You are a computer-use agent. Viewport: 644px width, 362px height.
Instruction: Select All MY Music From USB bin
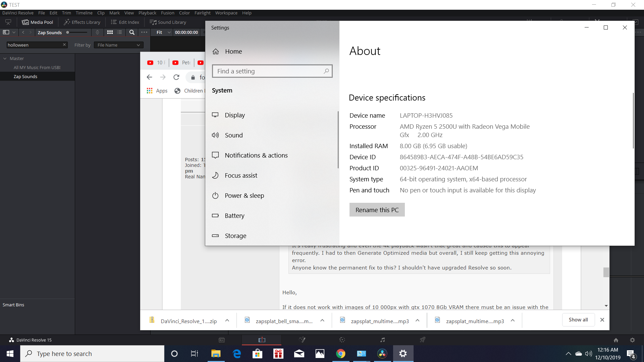pyautogui.click(x=37, y=67)
